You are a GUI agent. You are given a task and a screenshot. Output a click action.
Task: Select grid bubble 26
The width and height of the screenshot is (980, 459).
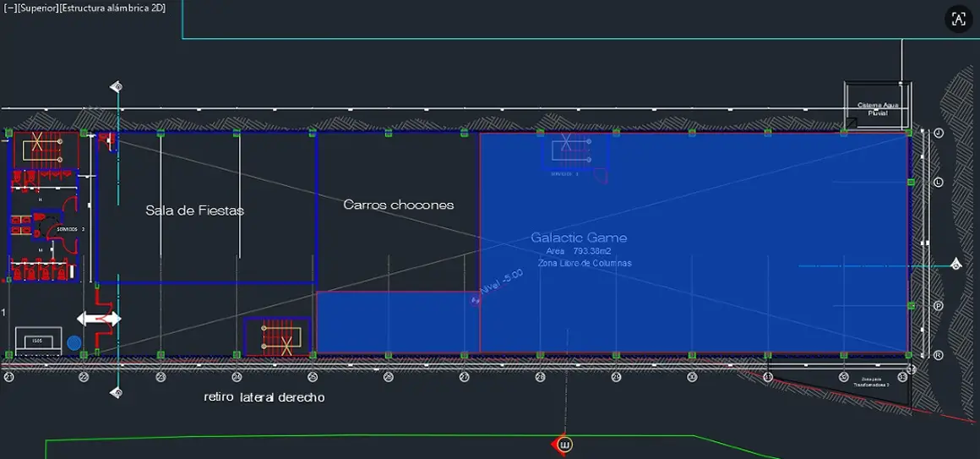pos(388,377)
